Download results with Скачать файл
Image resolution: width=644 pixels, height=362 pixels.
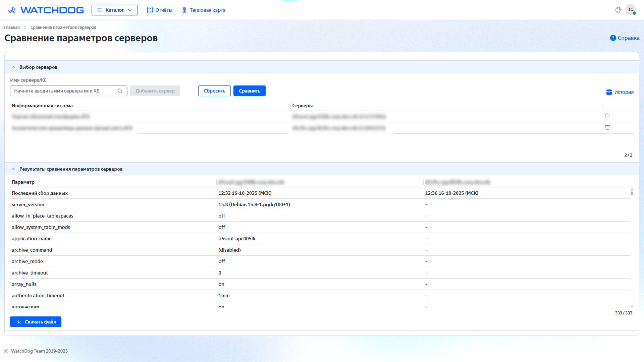point(36,322)
